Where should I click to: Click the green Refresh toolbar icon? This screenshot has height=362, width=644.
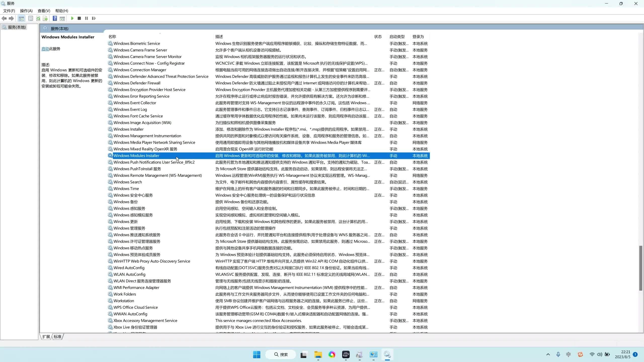38,18
